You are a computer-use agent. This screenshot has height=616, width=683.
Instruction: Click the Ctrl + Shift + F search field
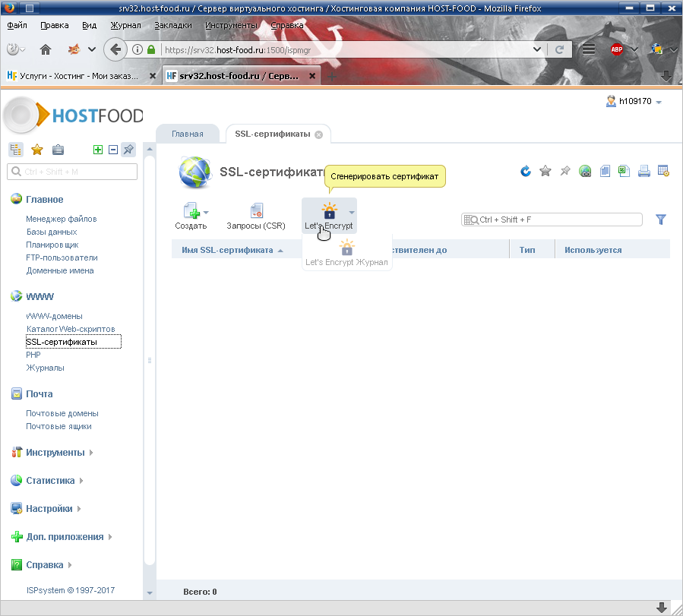click(558, 220)
